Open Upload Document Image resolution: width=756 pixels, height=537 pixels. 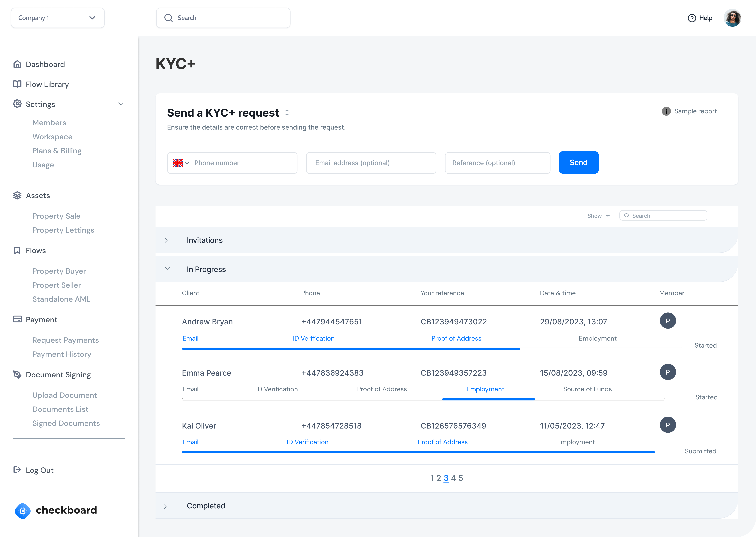(x=65, y=395)
